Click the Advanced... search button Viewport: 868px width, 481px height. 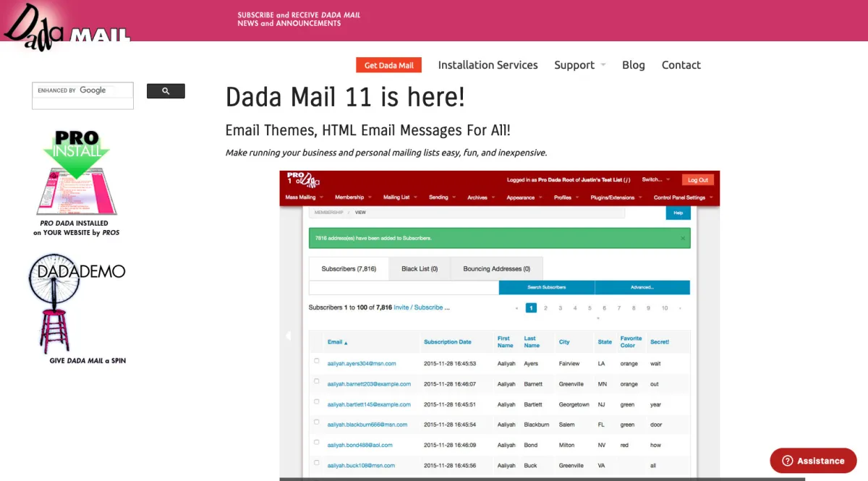tap(642, 287)
